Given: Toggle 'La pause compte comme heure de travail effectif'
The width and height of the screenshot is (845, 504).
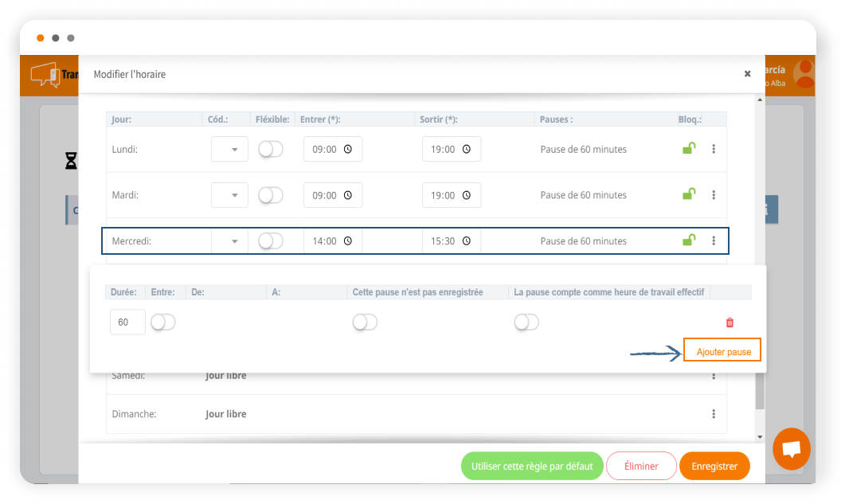Looking at the screenshot, I should point(526,322).
